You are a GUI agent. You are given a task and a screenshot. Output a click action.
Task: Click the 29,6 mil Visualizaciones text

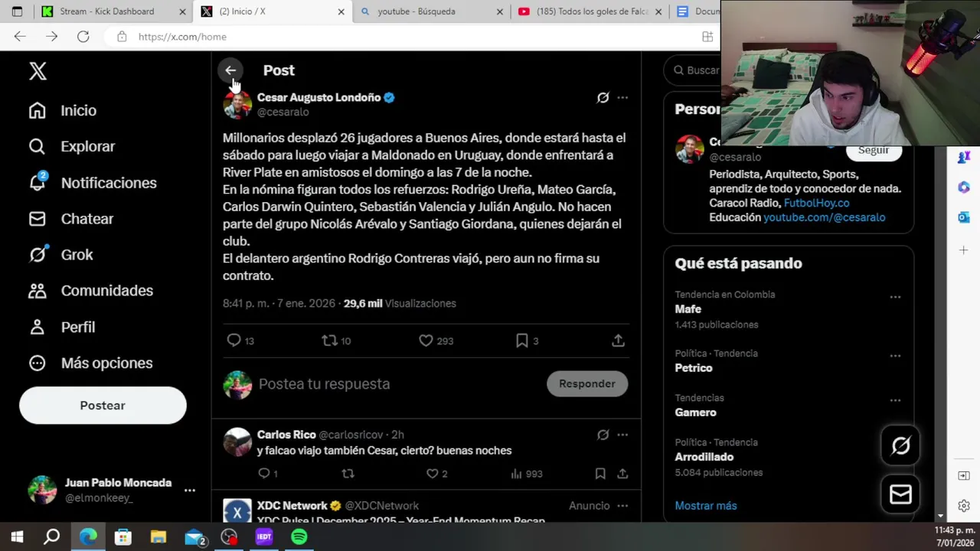(400, 304)
